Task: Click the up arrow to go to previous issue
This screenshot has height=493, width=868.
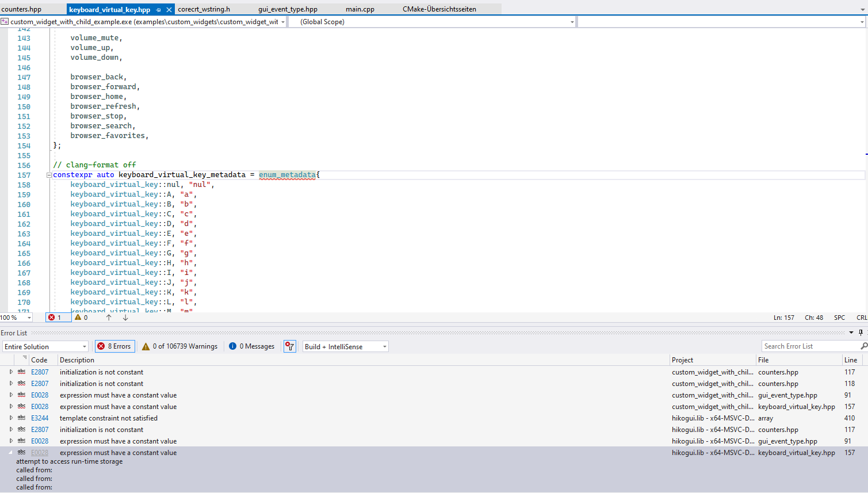Action: coord(109,317)
